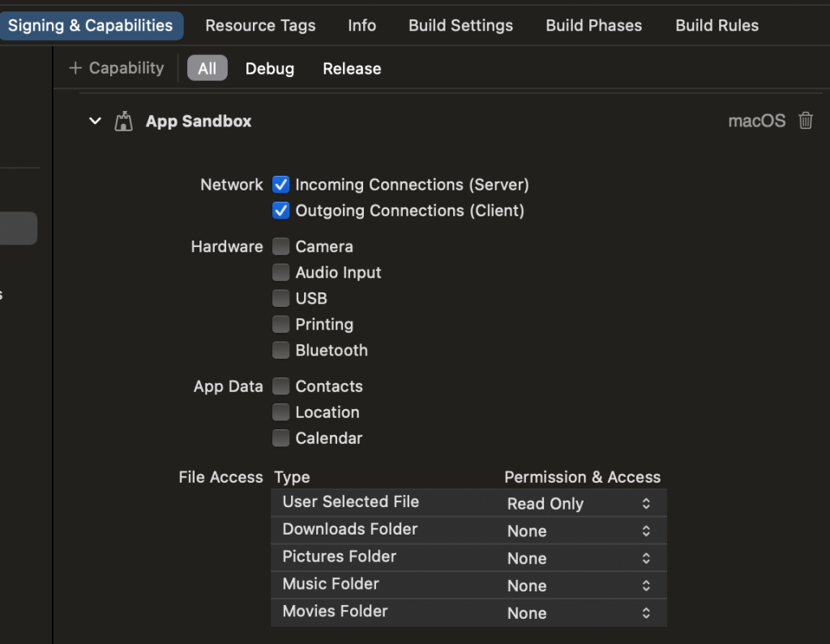Uncheck Outgoing Connections (Client)

(281, 211)
